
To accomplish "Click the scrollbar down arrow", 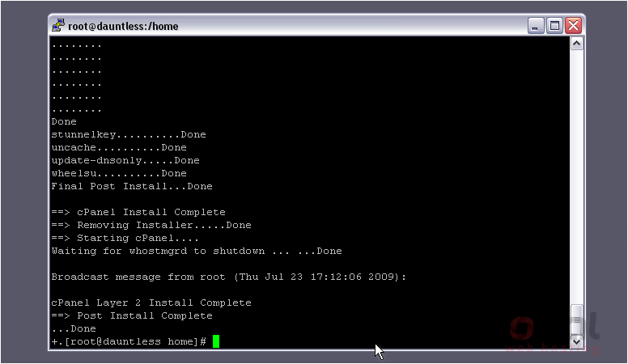I will pos(576,341).
